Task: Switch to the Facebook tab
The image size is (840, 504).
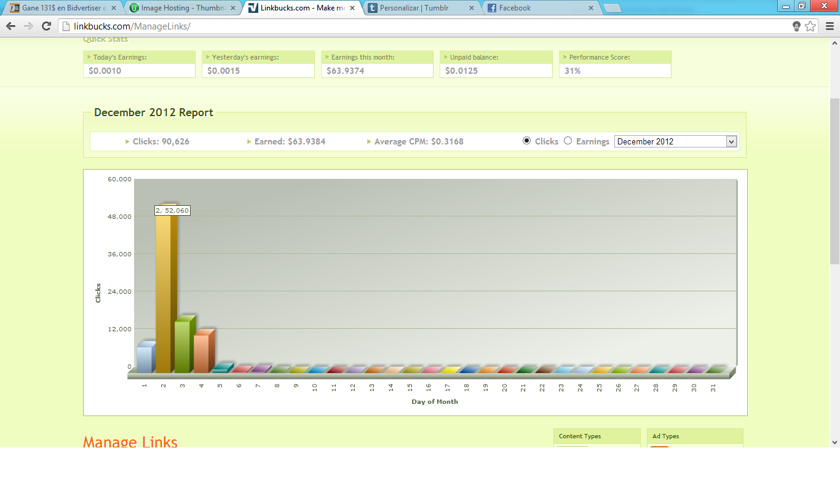Action: tap(540, 8)
